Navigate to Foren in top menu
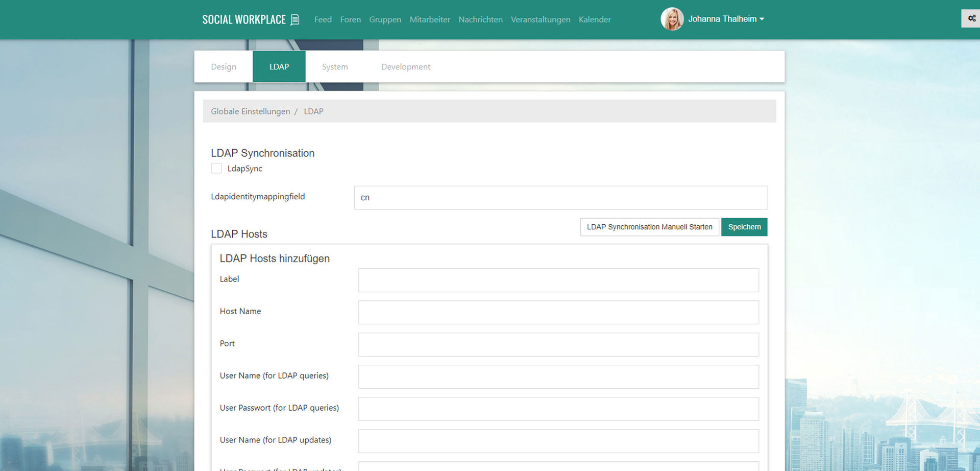Image resolution: width=980 pixels, height=471 pixels. [x=350, y=19]
